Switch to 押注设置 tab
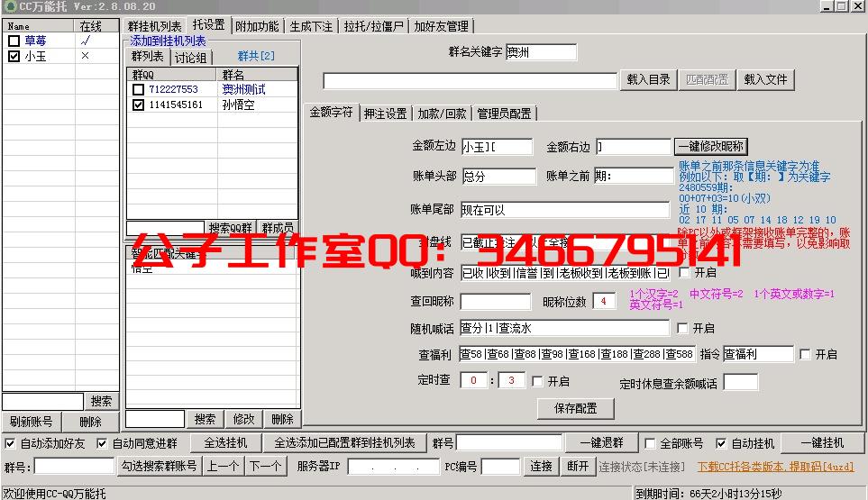This screenshot has width=868, height=500. pos(385,114)
